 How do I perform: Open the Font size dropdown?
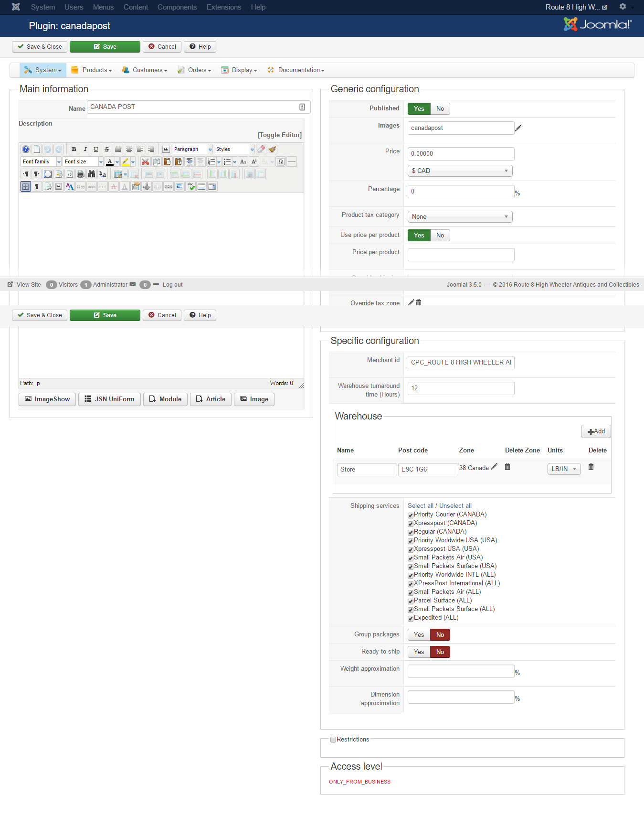pyautogui.click(x=83, y=162)
